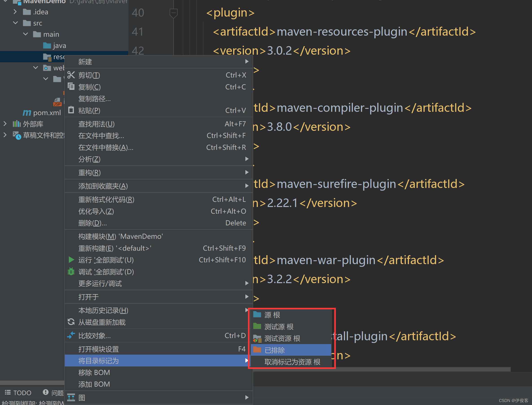The image size is (532, 405).
Task: Click the blue 源 根 folder icon
Action: tap(257, 314)
